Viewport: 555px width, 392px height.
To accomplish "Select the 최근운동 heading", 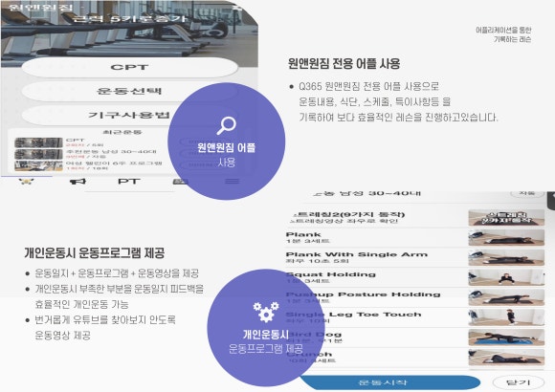I will (122, 132).
